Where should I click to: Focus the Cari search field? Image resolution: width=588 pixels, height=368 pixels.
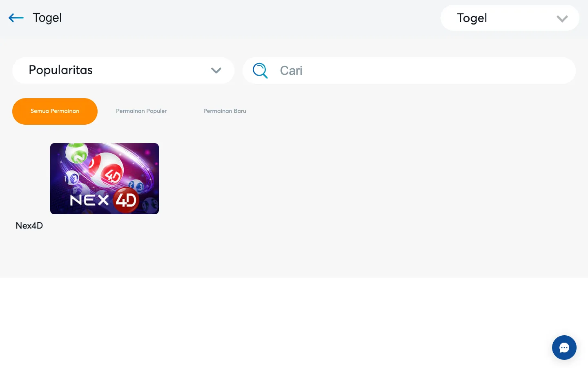(409, 70)
